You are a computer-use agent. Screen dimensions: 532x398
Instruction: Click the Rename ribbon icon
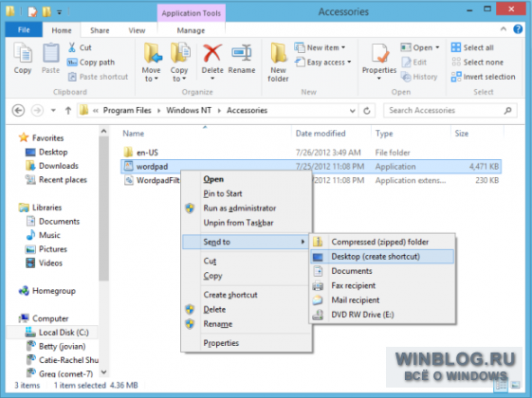click(x=242, y=59)
